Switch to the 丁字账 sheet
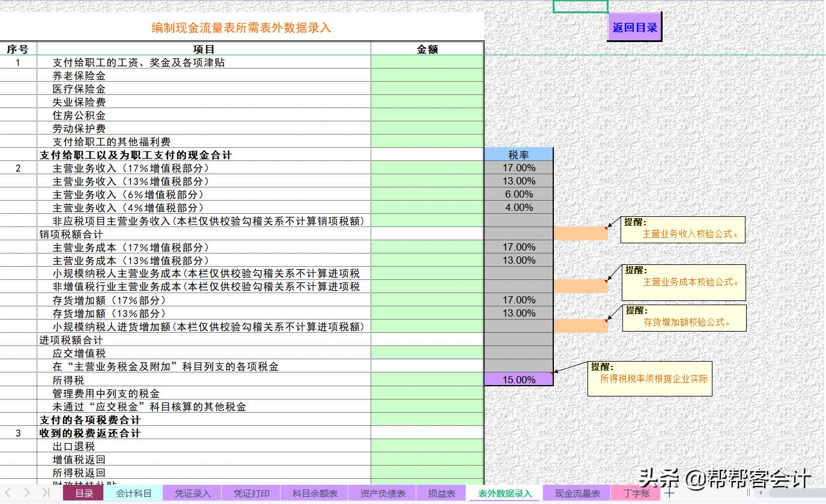The height and width of the screenshot is (504, 826). tap(634, 493)
